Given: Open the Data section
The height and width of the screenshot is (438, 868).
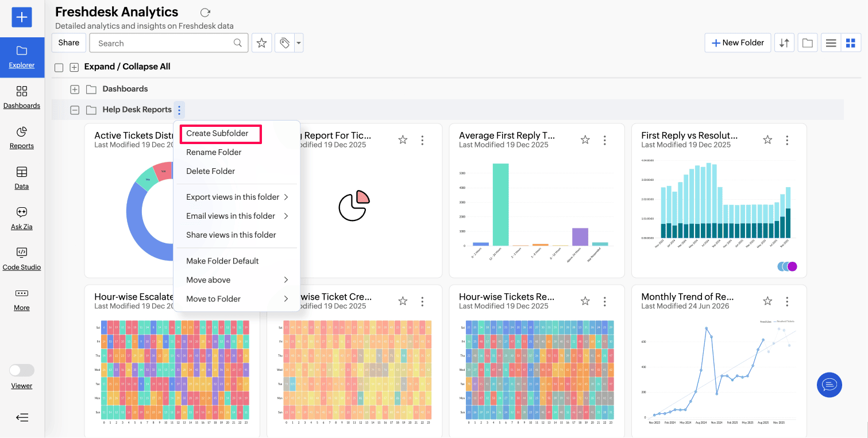Looking at the screenshot, I should (x=22, y=178).
